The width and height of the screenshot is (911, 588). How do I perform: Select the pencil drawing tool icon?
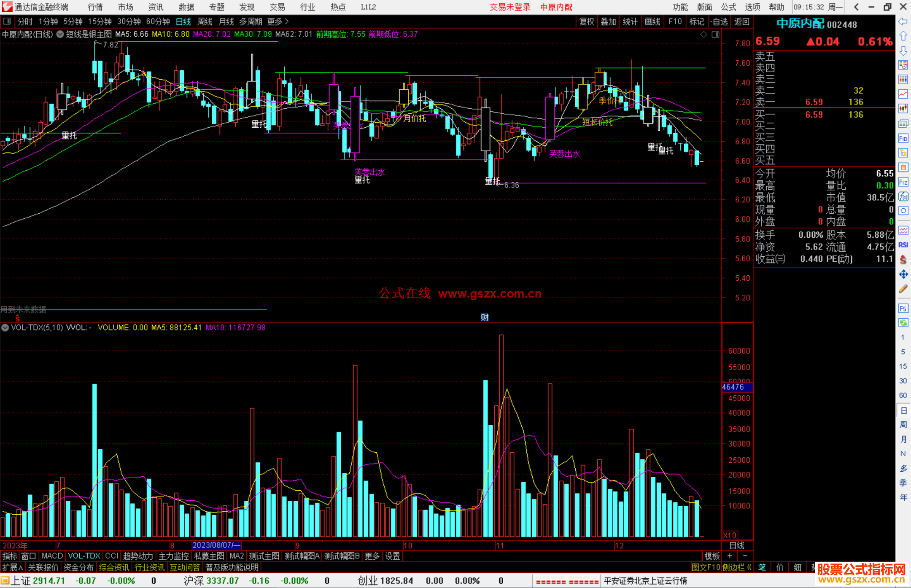[903, 289]
